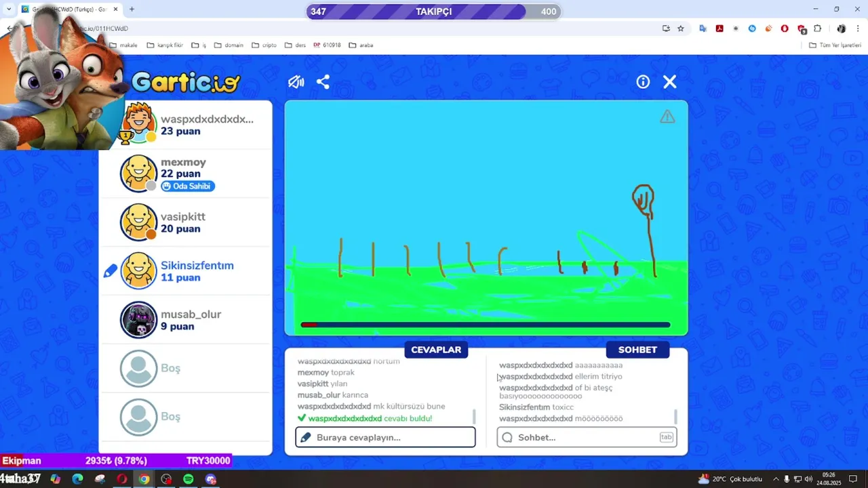Open the room info icon
Viewport: 868px width, 488px height.
643,82
